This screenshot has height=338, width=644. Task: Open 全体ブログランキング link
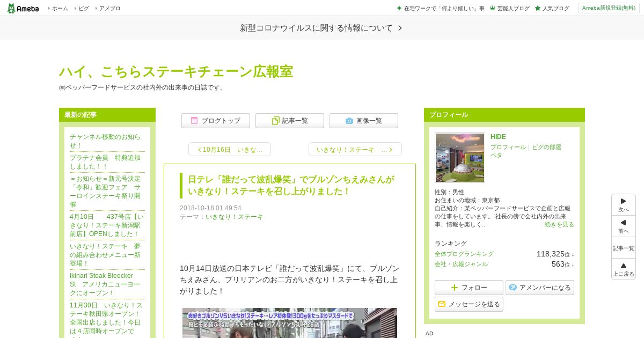[464, 254]
